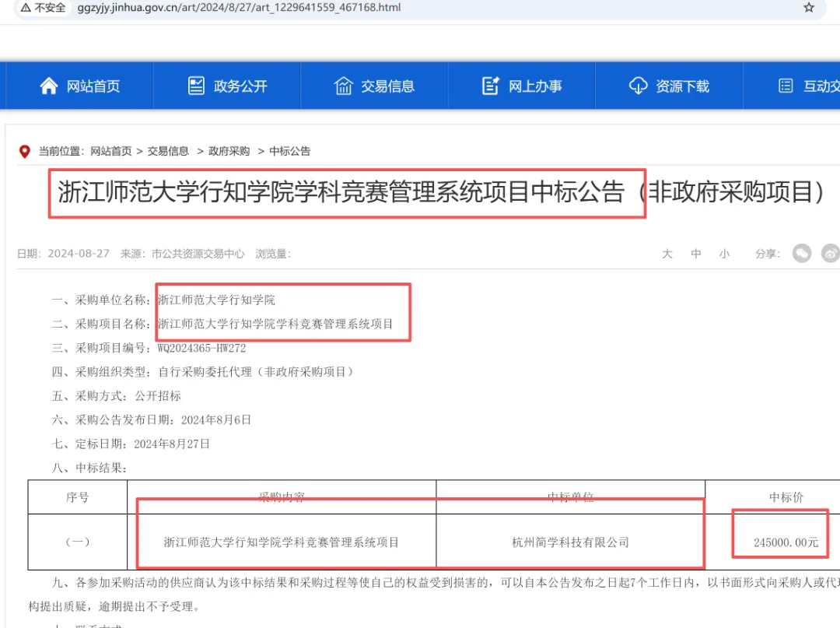Set font size to 小
This screenshot has width=840, height=628.
tap(724, 254)
